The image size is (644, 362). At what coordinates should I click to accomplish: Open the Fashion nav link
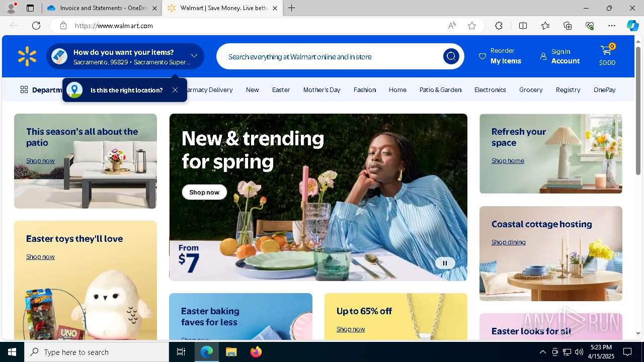(x=365, y=89)
